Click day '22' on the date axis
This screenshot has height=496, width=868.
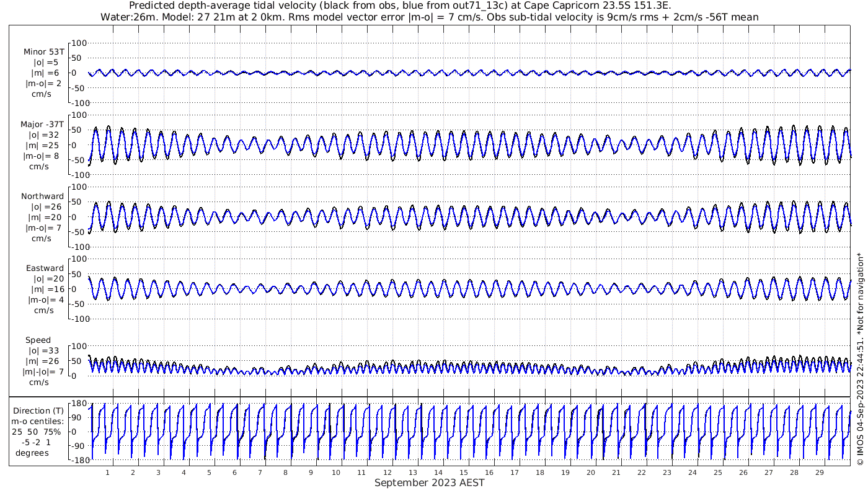click(642, 472)
